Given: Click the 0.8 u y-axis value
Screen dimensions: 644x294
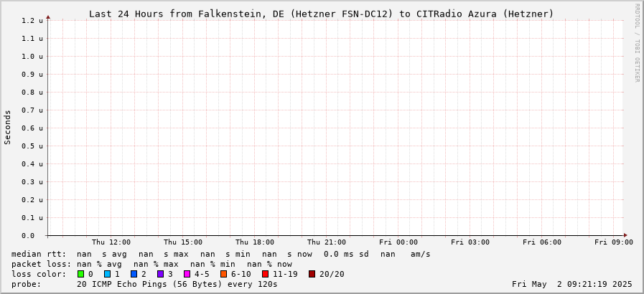Looking at the screenshot, I should pos(32,93).
